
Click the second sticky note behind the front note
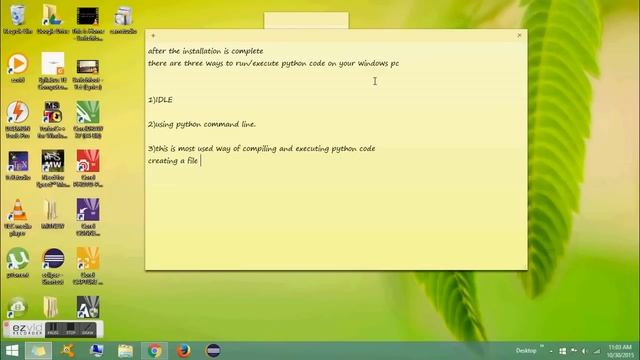click(306, 20)
